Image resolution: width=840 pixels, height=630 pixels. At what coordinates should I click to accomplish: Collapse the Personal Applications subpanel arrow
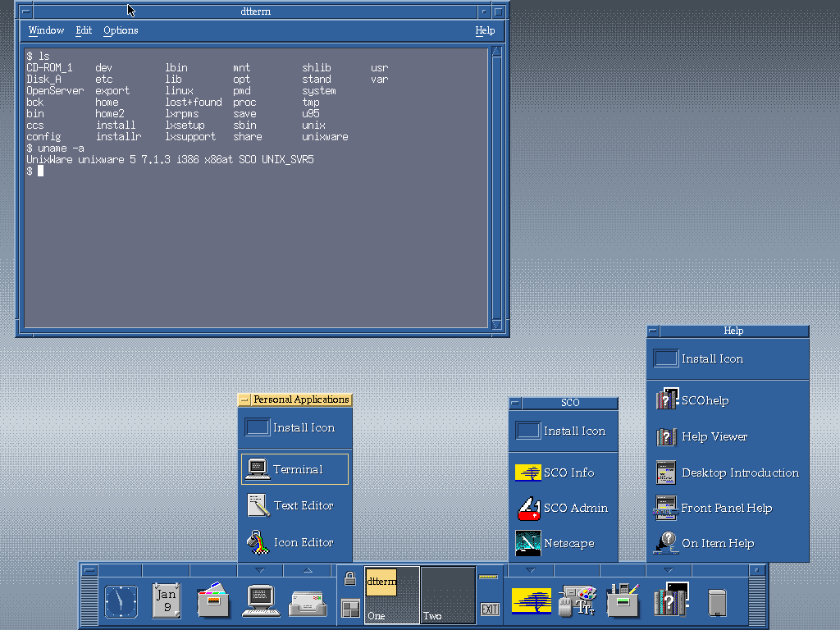point(261,570)
